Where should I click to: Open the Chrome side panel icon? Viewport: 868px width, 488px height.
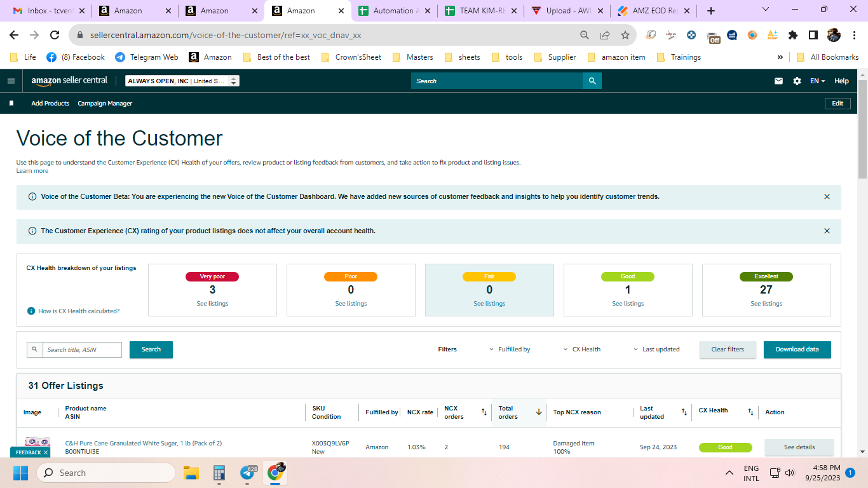click(813, 35)
